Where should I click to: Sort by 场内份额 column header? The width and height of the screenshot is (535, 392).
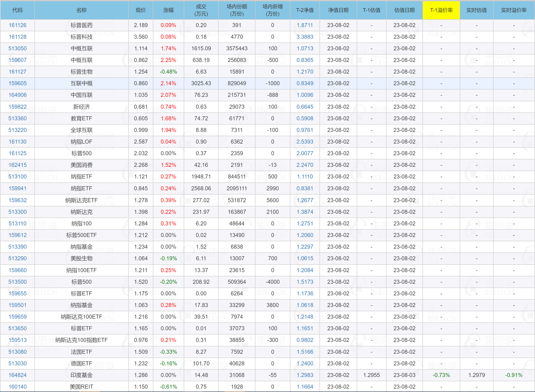click(x=237, y=10)
